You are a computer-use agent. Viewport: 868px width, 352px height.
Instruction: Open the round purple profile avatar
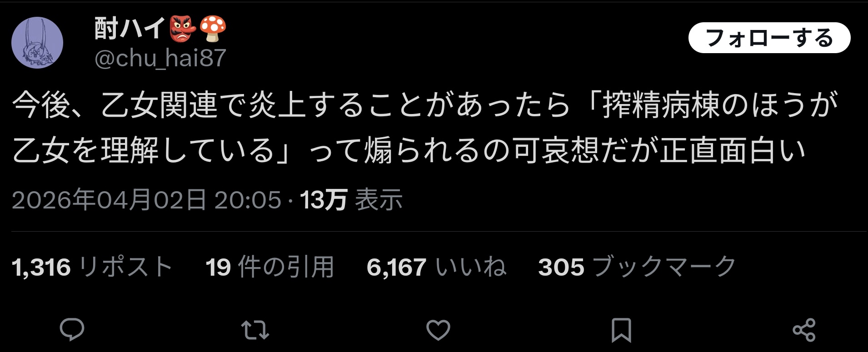pyautogui.click(x=37, y=43)
